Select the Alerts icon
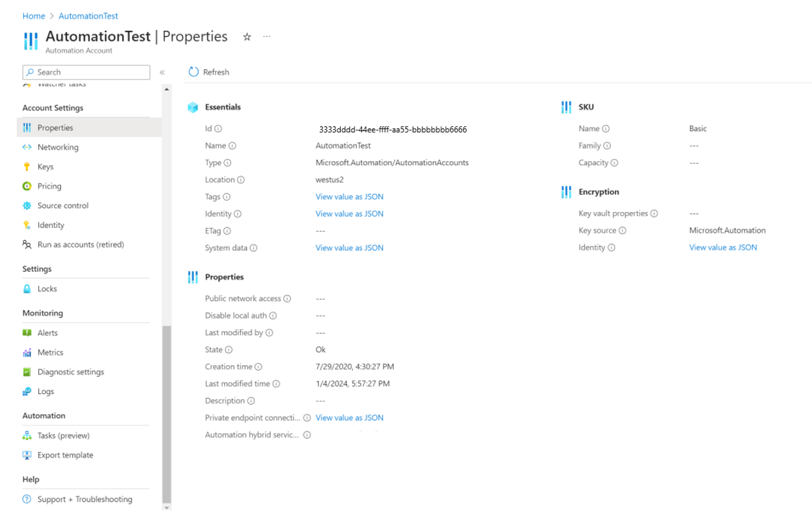Screen dimensions: 812x511 pos(27,332)
